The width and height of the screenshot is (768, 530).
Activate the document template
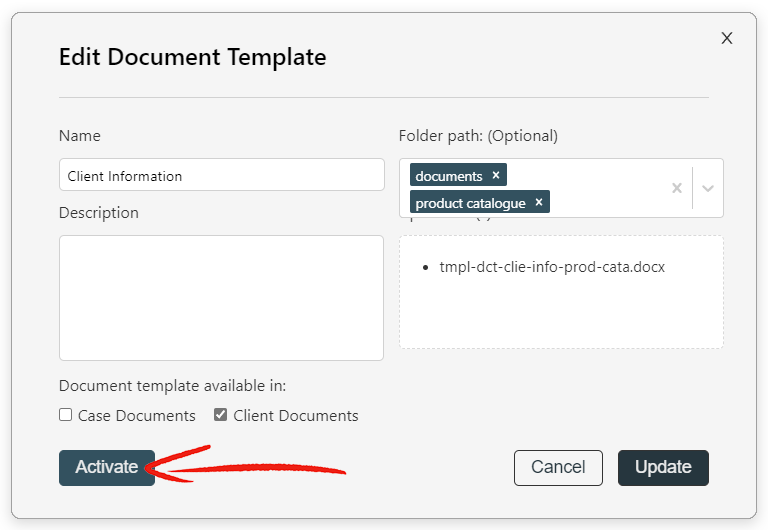click(x=107, y=468)
